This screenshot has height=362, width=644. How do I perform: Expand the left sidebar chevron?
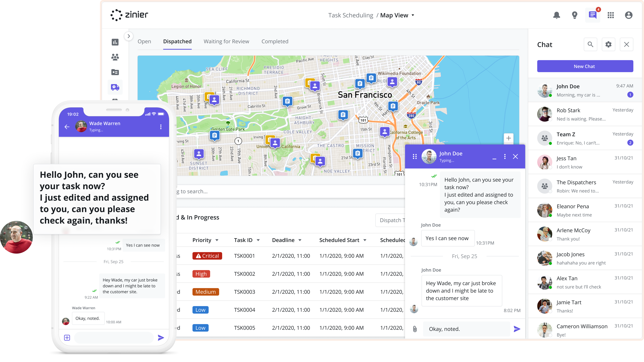(129, 36)
